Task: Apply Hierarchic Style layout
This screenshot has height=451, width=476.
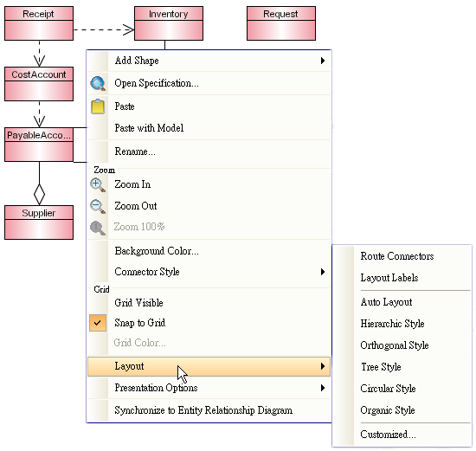Action: coord(402,324)
